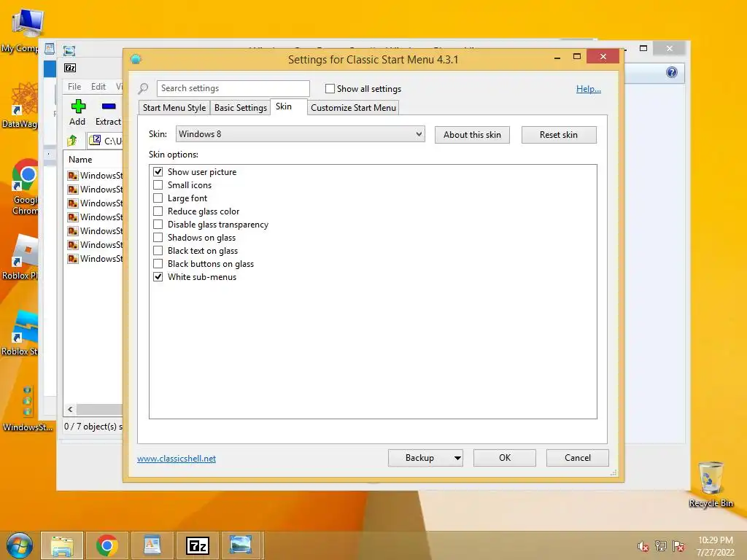747x560 pixels.
Task: Enable Black text on glass
Action: [158, 251]
